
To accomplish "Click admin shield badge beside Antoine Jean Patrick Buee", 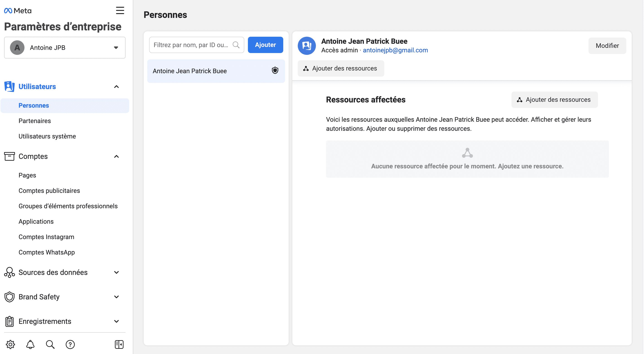I will click(x=275, y=70).
